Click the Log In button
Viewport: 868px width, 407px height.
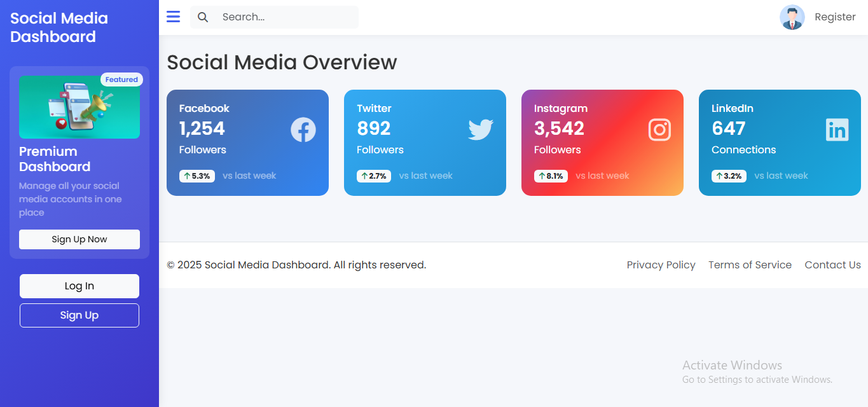pos(79,286)
